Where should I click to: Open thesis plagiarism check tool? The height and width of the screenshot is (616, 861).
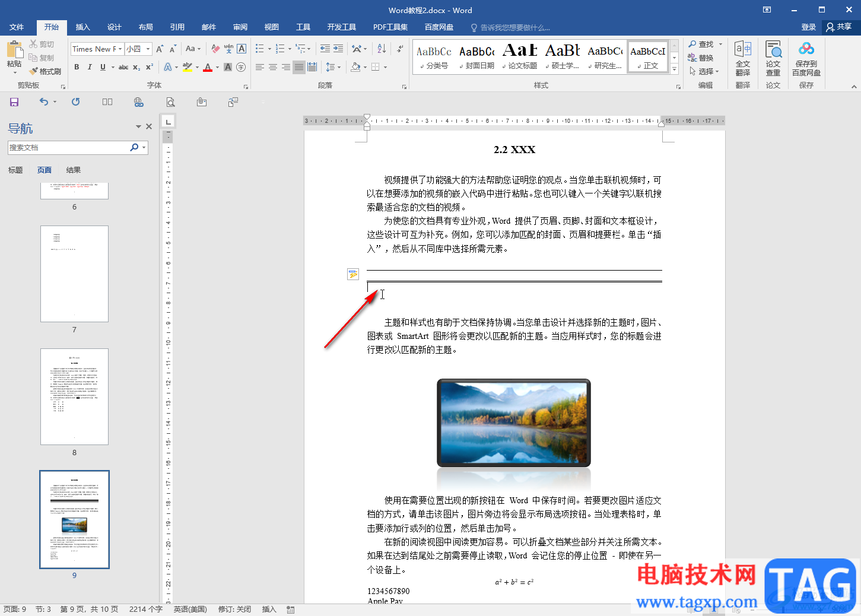coord(773,59)
